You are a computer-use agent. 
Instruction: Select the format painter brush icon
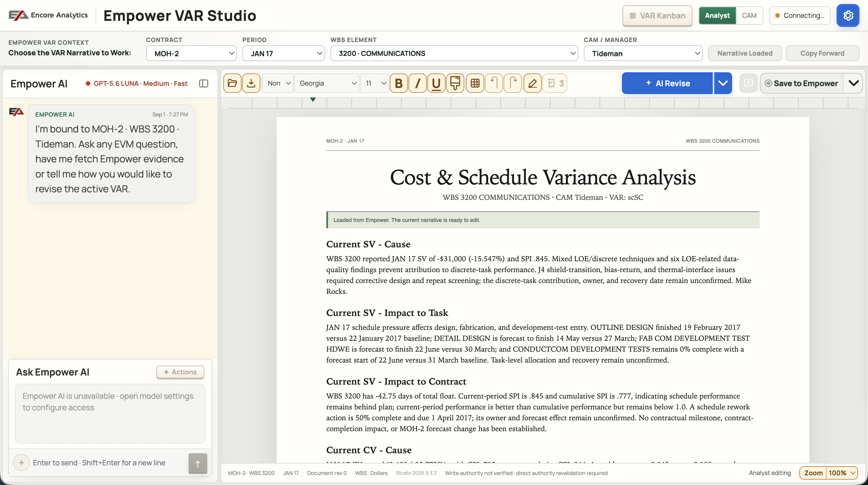tap(455, 83)
